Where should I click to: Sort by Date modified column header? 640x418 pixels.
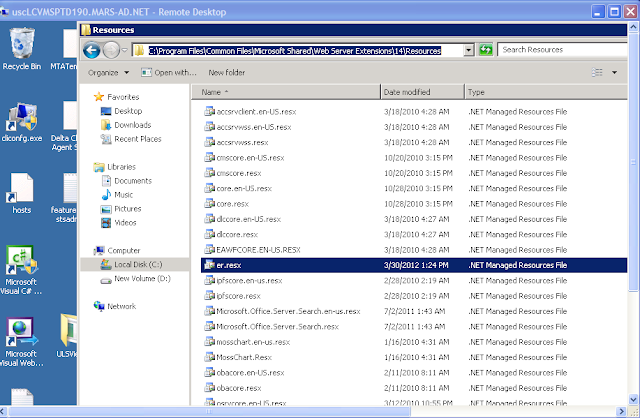pyautogui.click(x=423, y=92)
